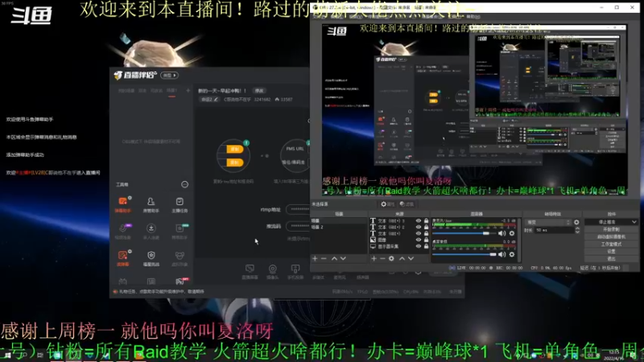Open desktop audio settings gear in mixer
The image size is (644, 362).
point(512,254)
